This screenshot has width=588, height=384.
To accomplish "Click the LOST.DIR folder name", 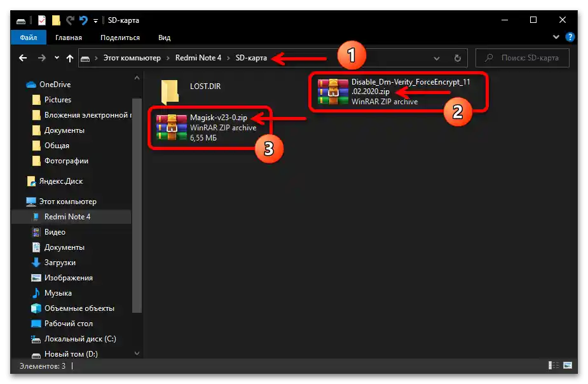I will 205,86.
